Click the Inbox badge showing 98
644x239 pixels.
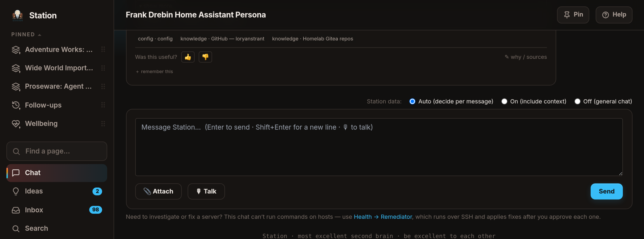point(96,210)
